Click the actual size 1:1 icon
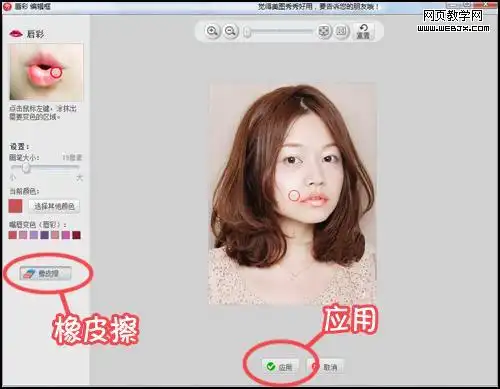Screen dimensions: 500x389 coord(341,31)
